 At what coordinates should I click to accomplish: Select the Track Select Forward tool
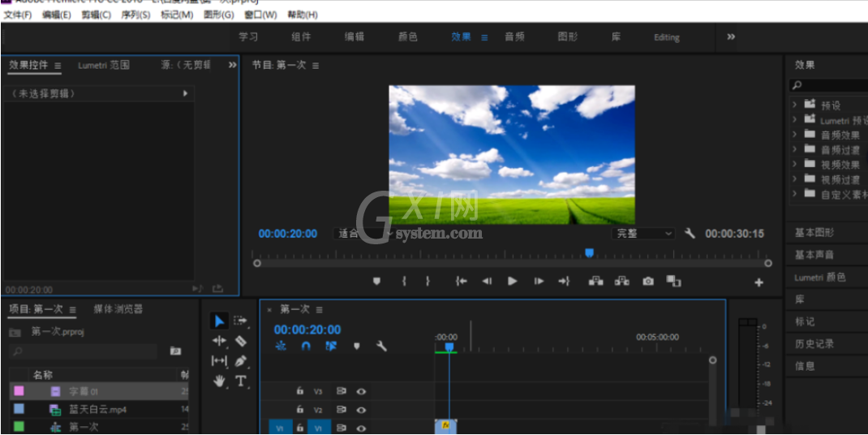point(239,321)
